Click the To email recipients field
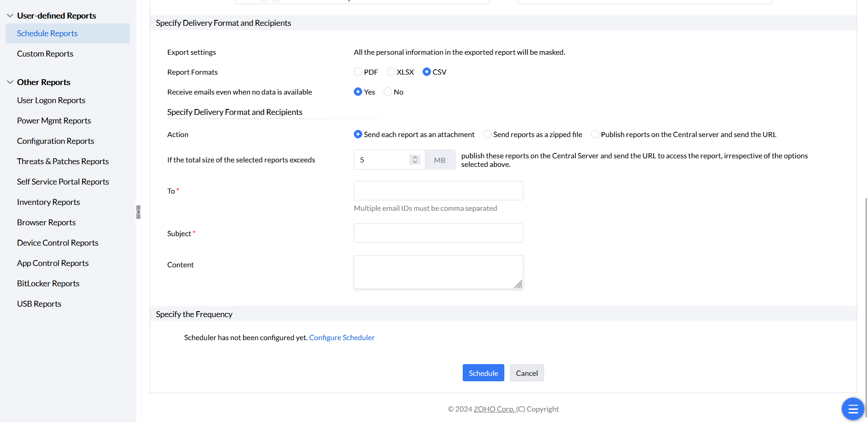Viewport: 868px width, 422px height. [x=438, y=191]
